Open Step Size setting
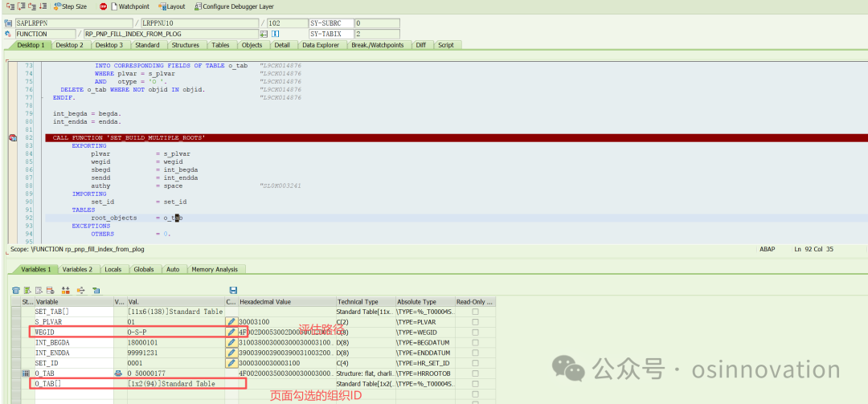 [70, 6]
